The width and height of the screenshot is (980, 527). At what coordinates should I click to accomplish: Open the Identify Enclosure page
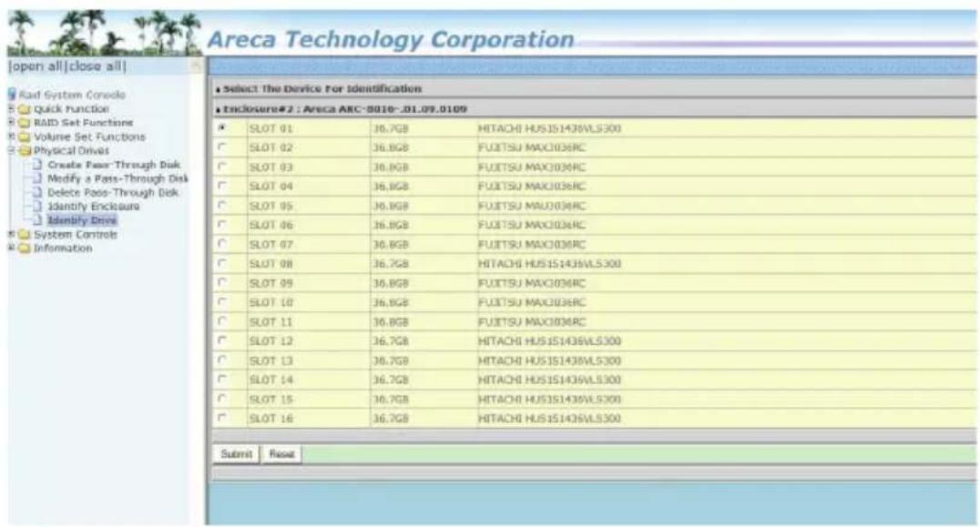(x=94, y=207)
